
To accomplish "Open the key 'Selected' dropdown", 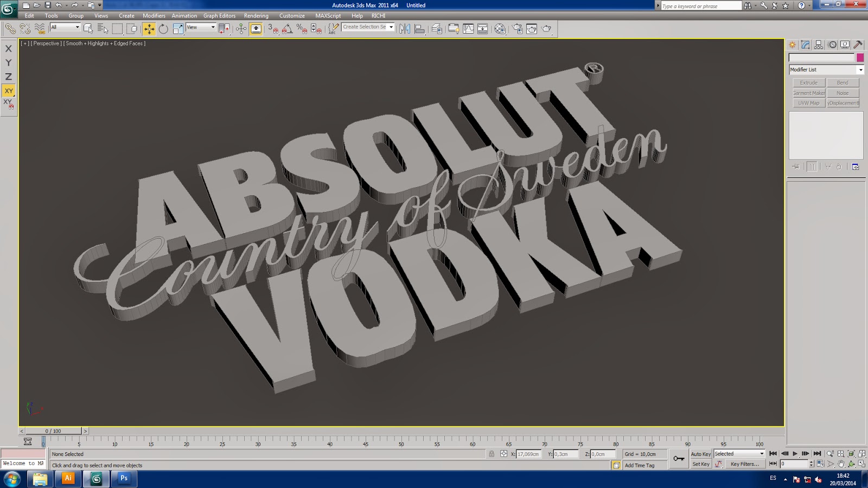I will pos(739,454).
